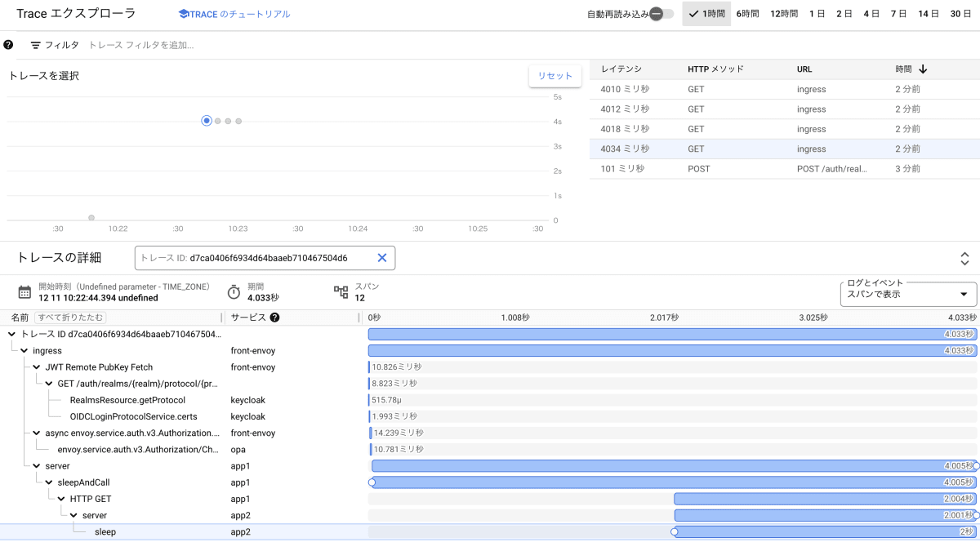
Task: Select the 4018 ミリ秒 trace row
Action: click(784, 129)
